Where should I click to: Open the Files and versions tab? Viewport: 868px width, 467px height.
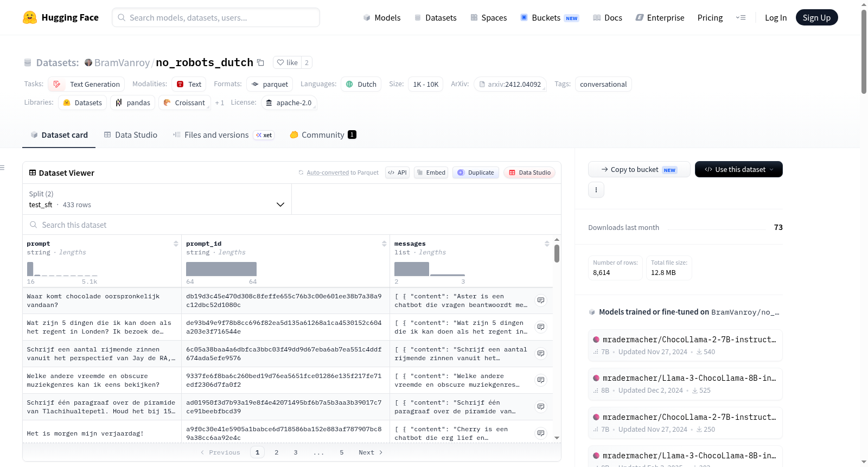(224, 135)
